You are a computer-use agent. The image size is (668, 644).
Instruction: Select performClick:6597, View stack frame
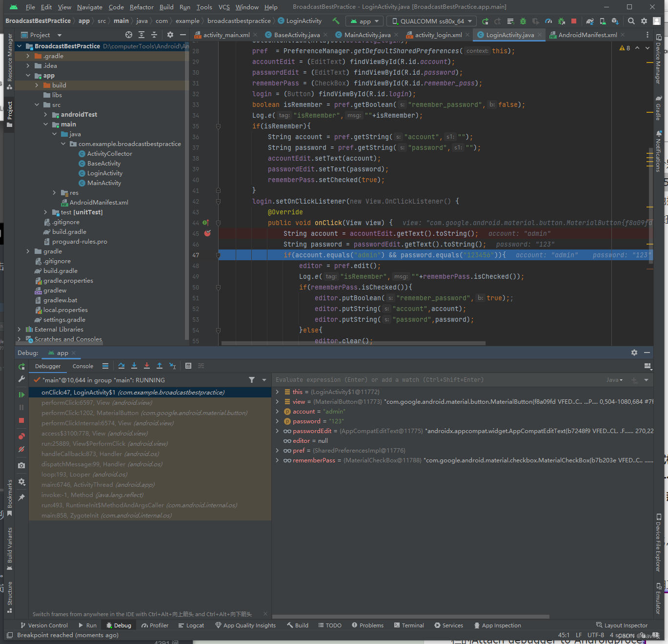[150, 403]
